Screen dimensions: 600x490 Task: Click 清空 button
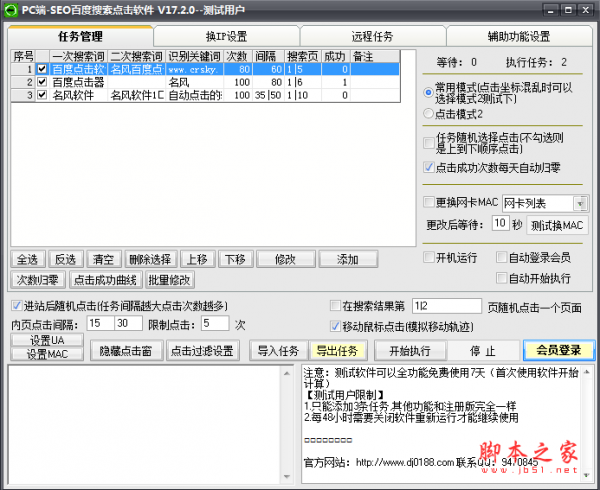click(x=103, y=259)
